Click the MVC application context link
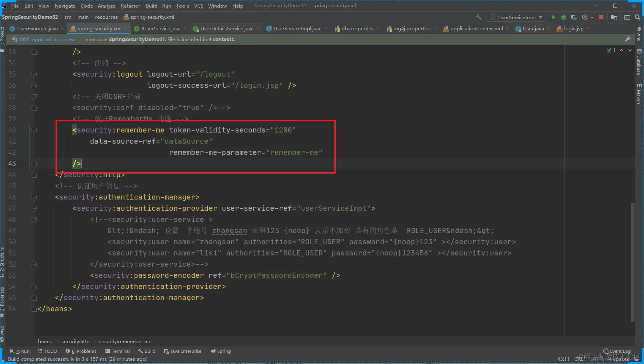This screenshot has height=364, width=644. tap(47, 40)
